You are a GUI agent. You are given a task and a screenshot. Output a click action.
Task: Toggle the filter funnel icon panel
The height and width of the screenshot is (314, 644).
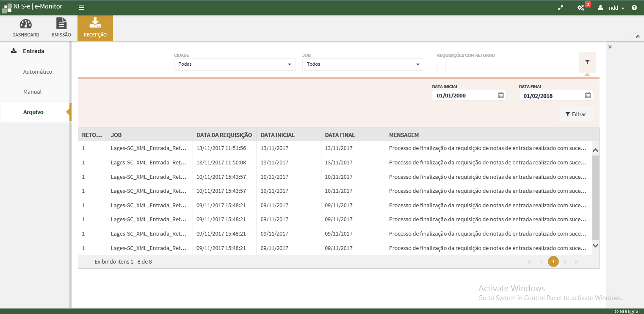click(587, 62)
